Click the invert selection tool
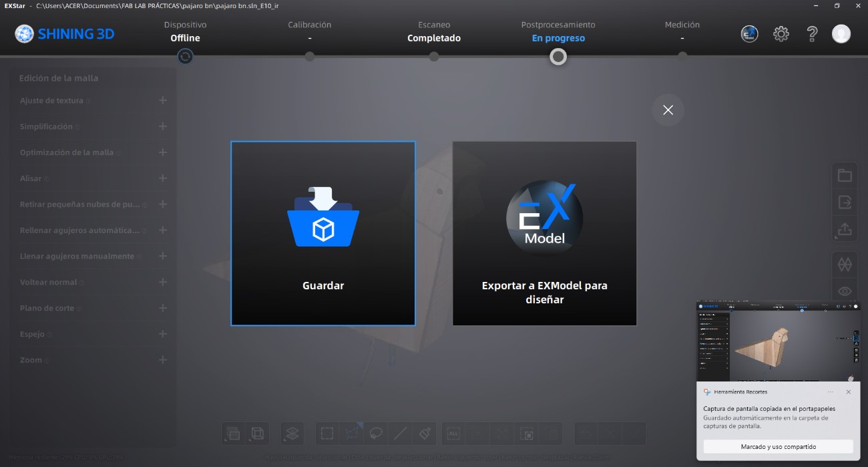This screenshot has height=467, width=868. (x=527, y=434)
